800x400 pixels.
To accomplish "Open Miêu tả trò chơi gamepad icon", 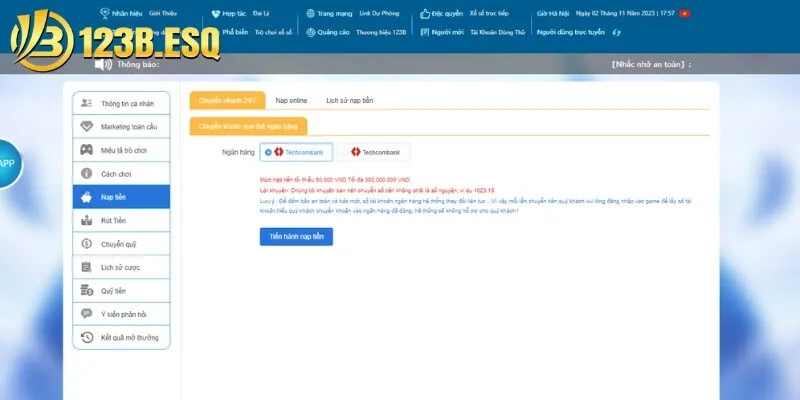I will point(87,150).
